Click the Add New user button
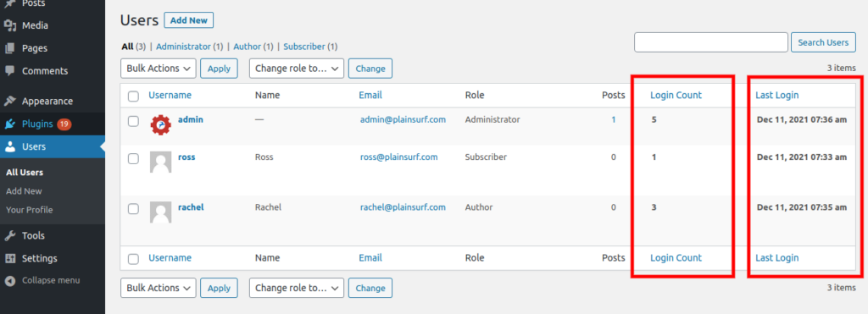This screenshot has width=868, height=314. point(189,20)
